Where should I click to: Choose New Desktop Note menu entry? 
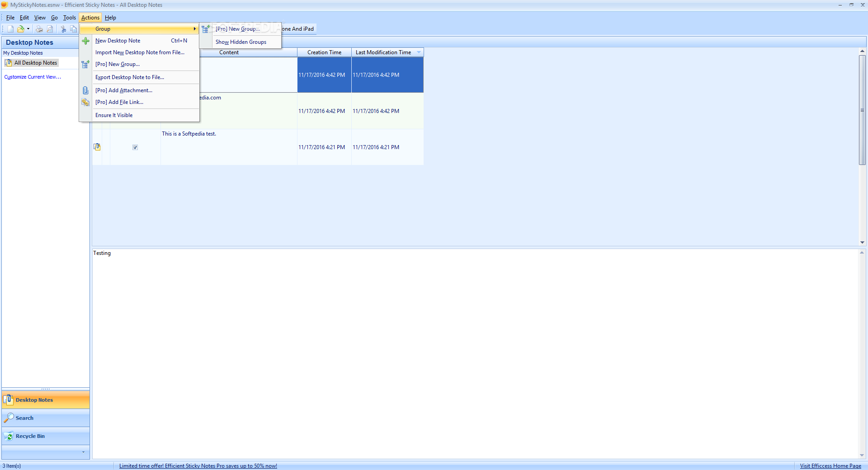point(139,41)
